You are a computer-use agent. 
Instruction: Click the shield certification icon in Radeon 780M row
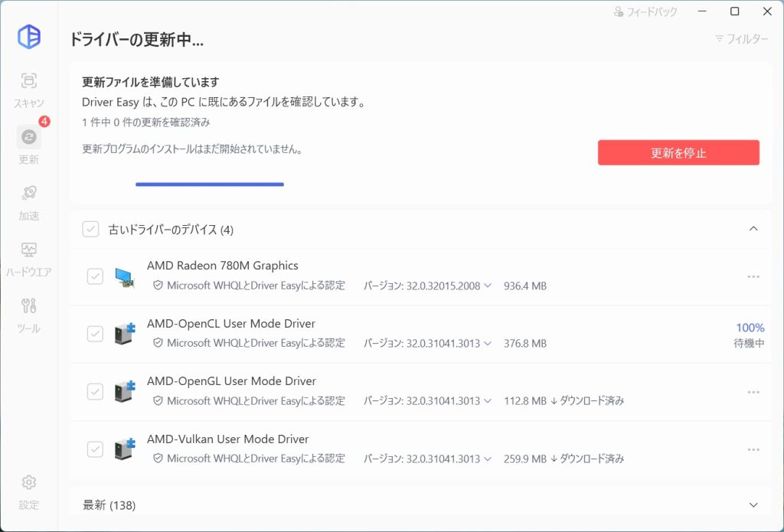point(158,286)
